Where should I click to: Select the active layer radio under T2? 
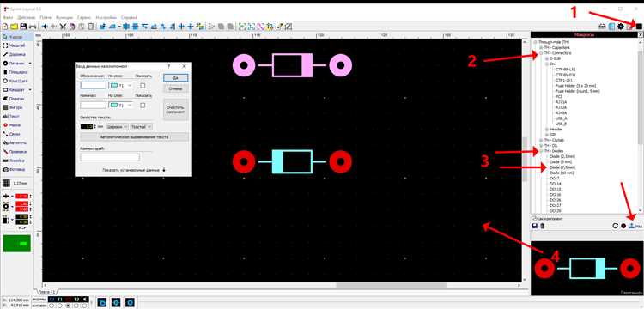click(76, 306)
